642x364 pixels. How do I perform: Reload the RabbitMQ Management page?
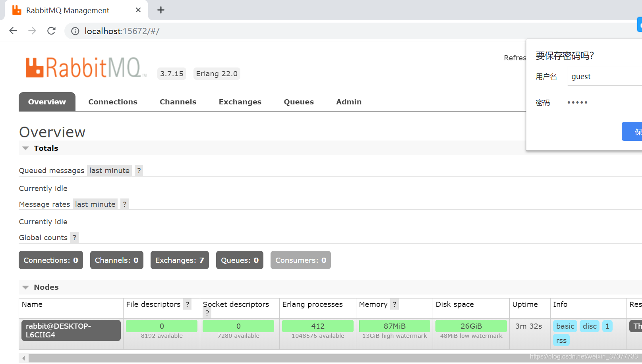pyautogui.click(x=51, y=31)
